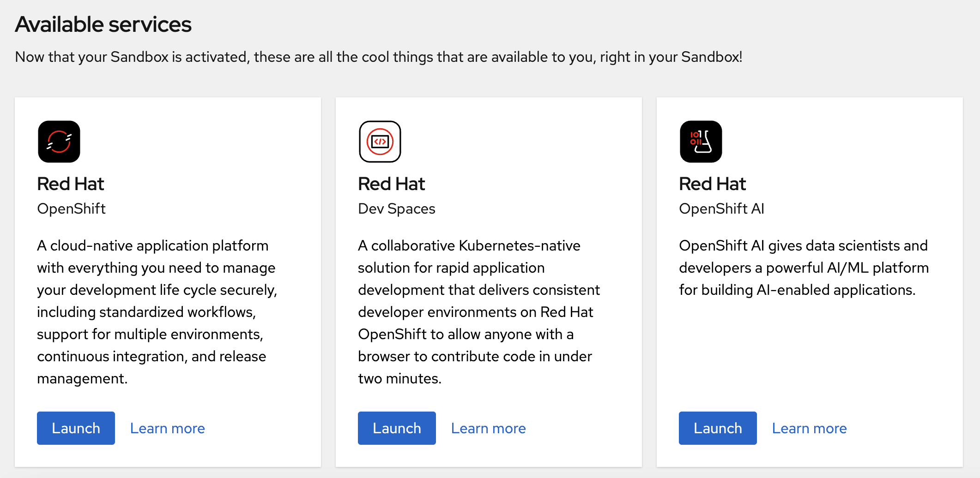
Task: Click the Red Hat title above Dev Spaces
Action: pyautogui.click(x=392, y=184)
